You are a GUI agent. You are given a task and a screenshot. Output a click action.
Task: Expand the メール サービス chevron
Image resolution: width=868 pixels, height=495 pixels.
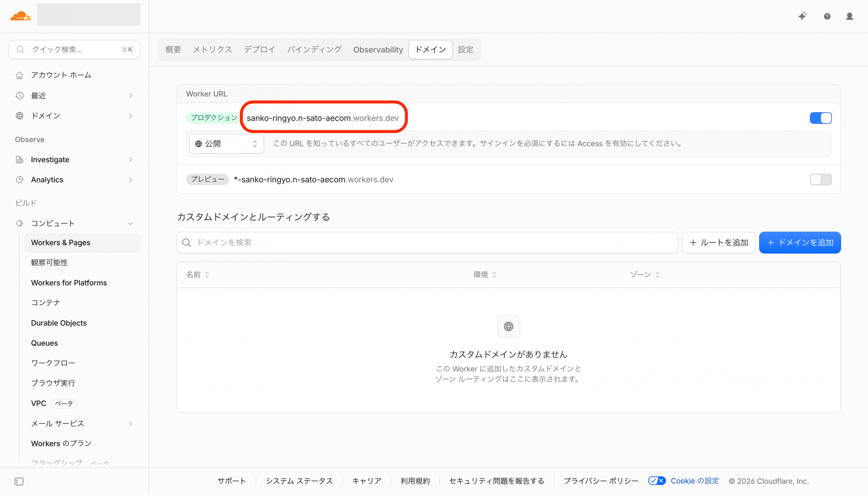tap(131, 423)
